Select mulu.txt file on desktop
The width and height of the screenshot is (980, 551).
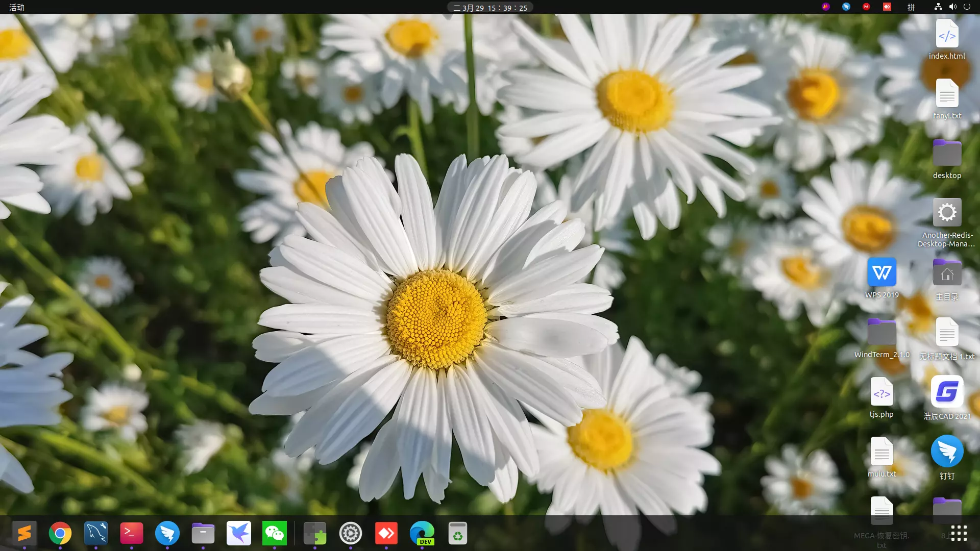tap(881, 457)
